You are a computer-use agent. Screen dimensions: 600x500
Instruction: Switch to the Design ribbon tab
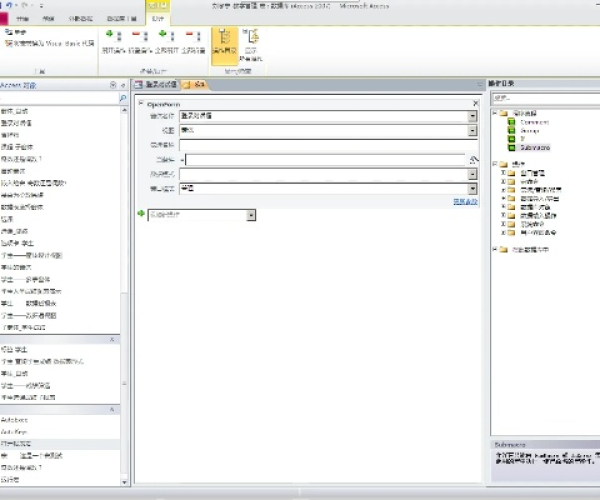point(156,19)
